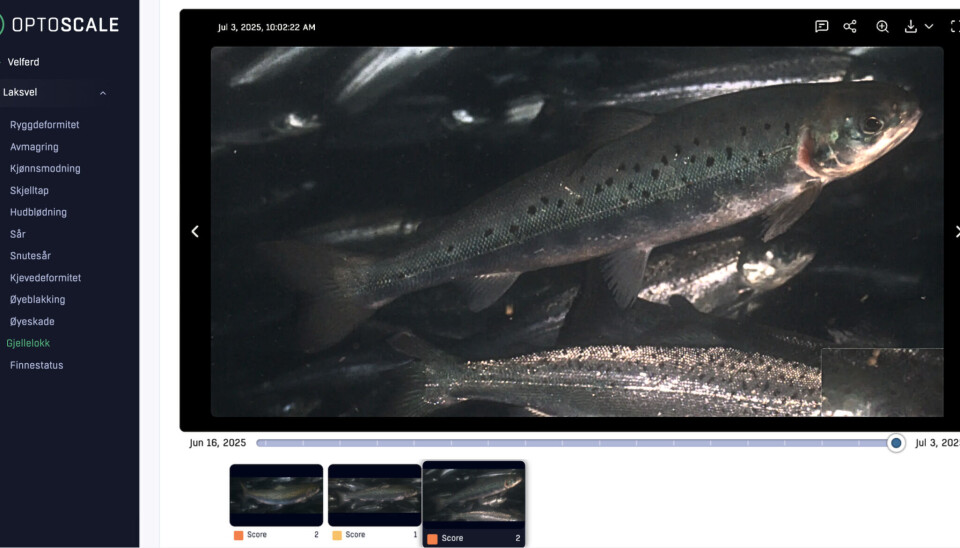The image size is (960, 548).
Task: Select the middle thumbnail with score 1
Action: pyautogui.click(x=374, y=495)
